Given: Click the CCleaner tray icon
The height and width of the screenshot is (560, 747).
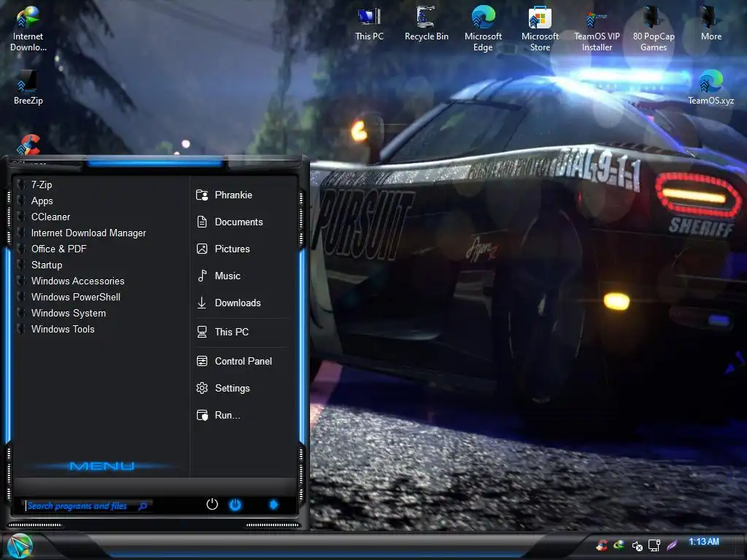Looking at the screenshot, I should (x=602, y=545).
